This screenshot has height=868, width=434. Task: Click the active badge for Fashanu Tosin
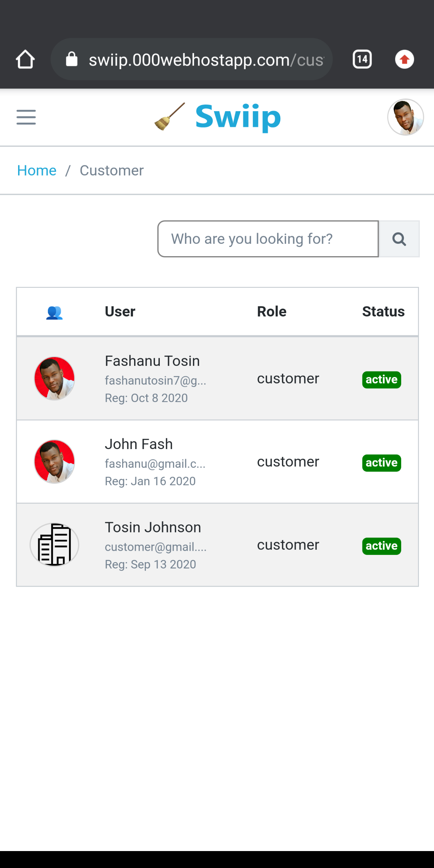tap(381, 379)
